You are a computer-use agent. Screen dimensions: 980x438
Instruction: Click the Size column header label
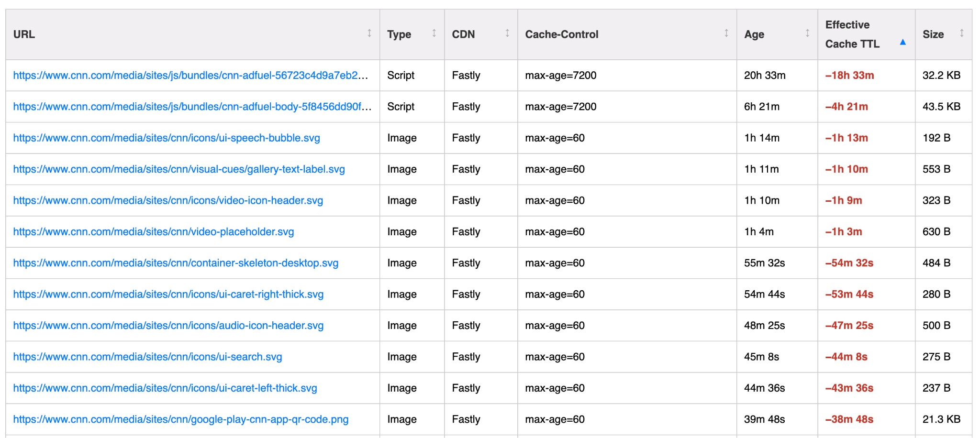(x=933, y=34)
